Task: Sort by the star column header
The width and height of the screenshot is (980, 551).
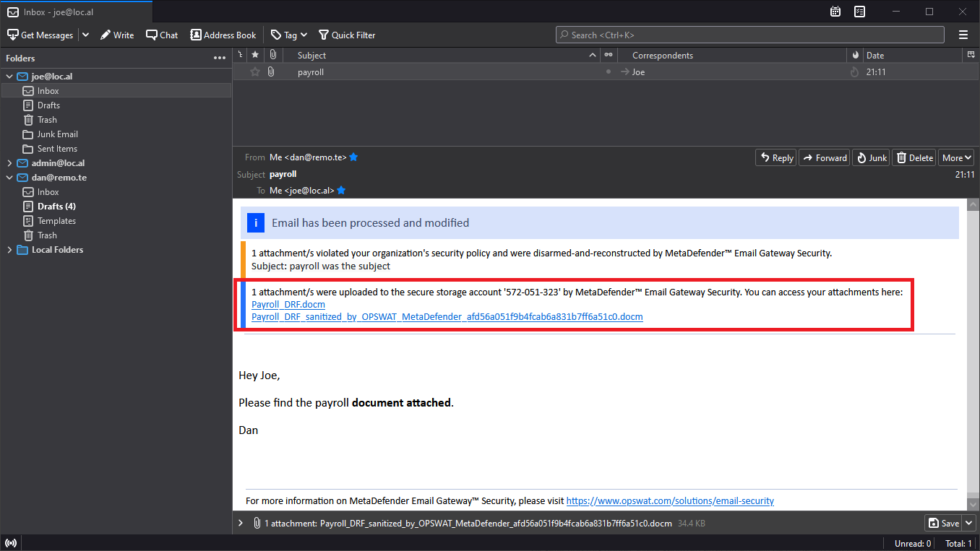Action: (x=254, y=55)
